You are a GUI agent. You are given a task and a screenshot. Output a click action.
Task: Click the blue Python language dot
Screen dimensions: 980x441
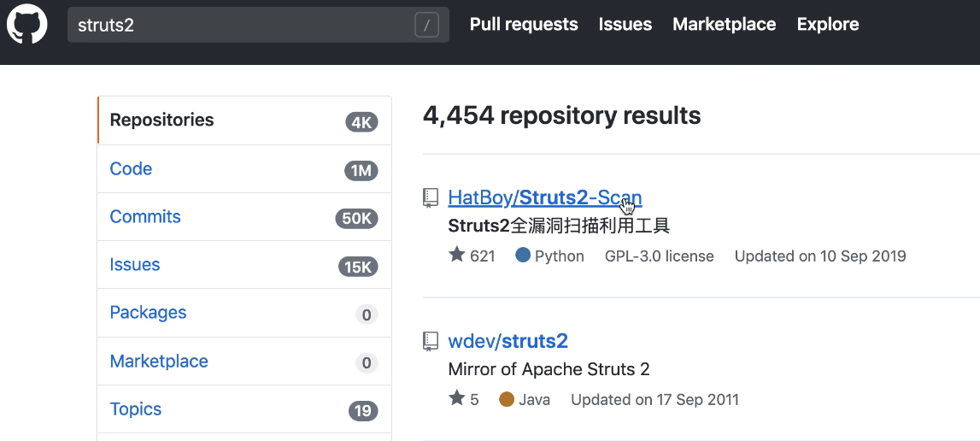coord(523,256)
